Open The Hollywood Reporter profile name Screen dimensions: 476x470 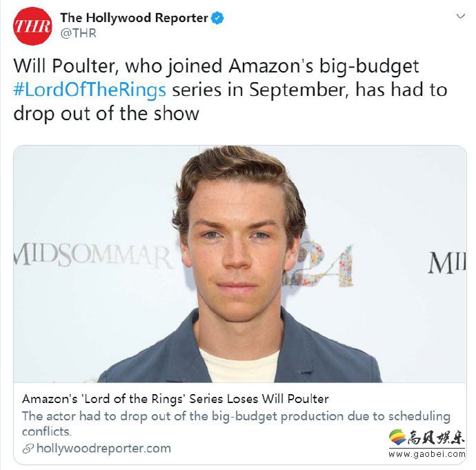click(x=134, y=18)
